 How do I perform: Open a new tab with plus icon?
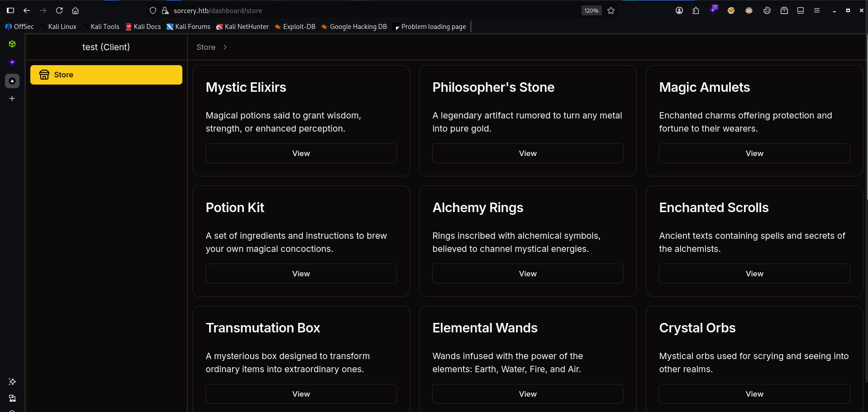click(x=12, y=98)
